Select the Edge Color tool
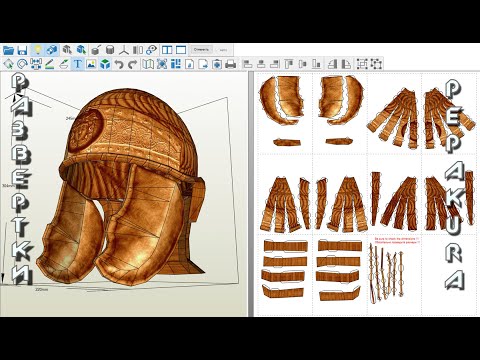 64,64
